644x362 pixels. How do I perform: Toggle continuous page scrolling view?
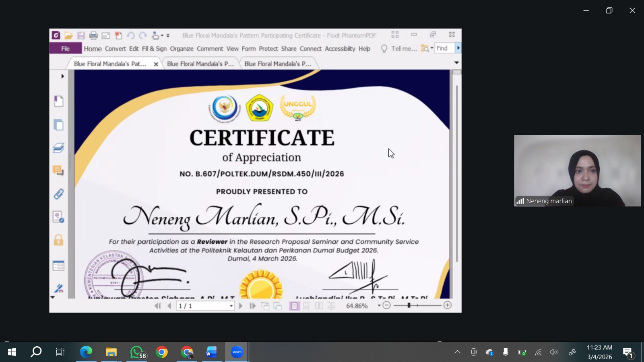306,306
